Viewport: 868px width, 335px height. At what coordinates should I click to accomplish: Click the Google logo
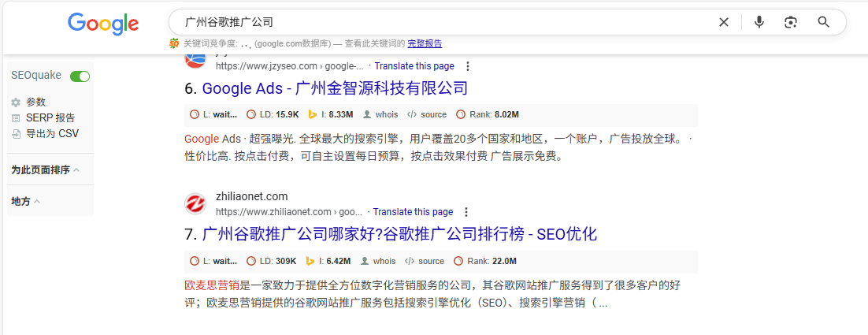(103, 23)
